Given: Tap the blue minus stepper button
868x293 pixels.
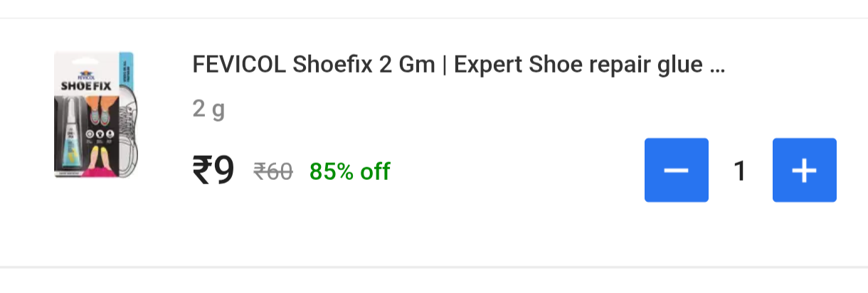Looking at the screenshot, I should tap(676, 171).
